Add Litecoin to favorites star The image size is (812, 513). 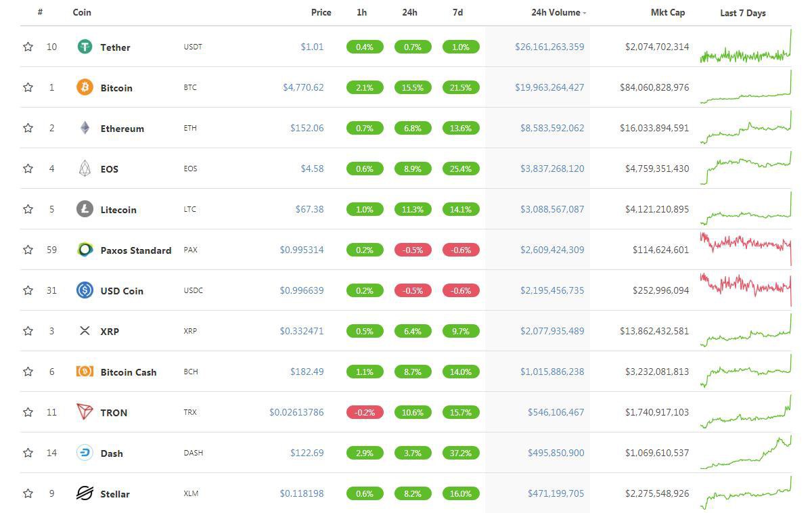click(x=28, y=209)
